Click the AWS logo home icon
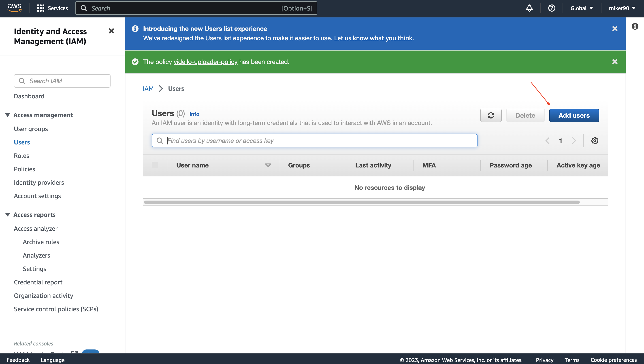Viewport: 644px width, 364px height. tap(14, 8)
